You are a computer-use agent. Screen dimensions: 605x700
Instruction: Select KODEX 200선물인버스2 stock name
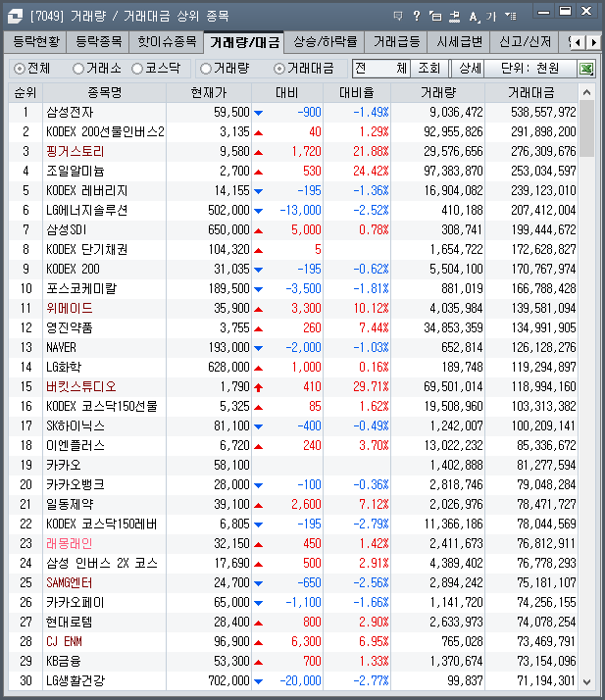pos(105,132)
